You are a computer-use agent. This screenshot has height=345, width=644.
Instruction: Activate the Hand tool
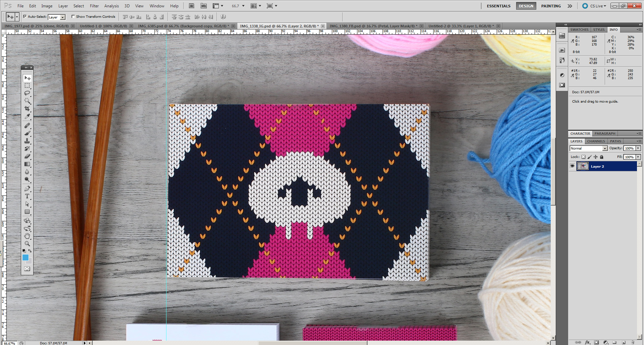tap(27, 236)
